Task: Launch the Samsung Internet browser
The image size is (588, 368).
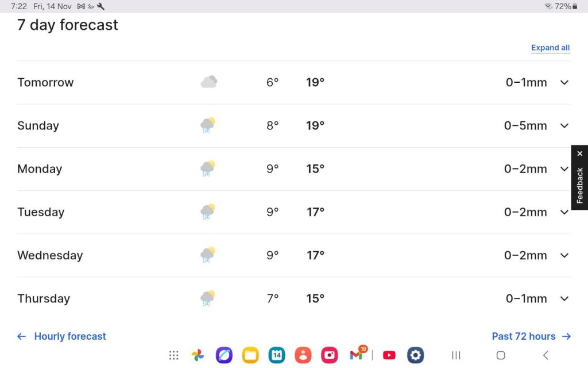Action: [x=225, y=355]
